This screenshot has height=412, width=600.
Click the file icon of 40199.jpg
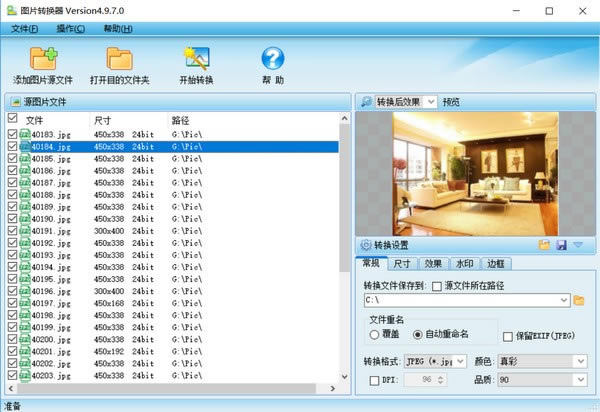click(25, 327)
